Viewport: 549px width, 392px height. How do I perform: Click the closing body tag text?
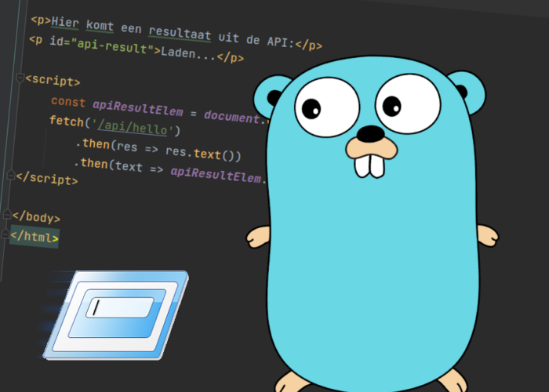tap(37, 217)
